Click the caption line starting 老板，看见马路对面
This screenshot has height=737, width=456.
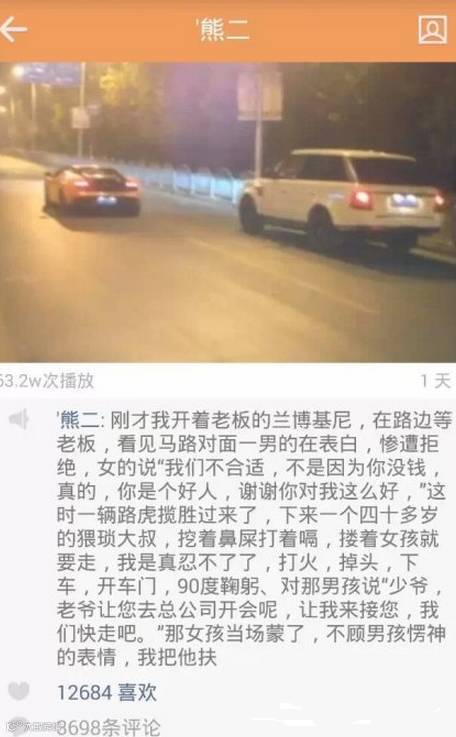248,444
